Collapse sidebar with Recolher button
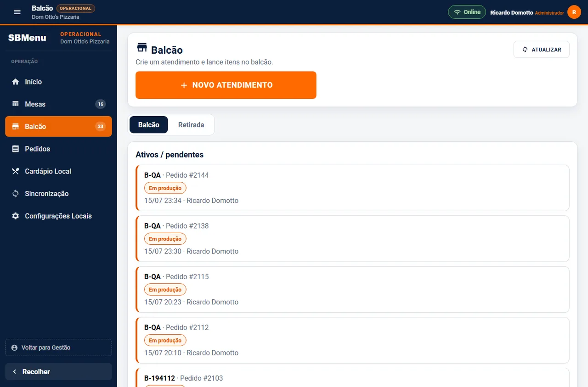The image size is (588, 387). pos(58,372)
